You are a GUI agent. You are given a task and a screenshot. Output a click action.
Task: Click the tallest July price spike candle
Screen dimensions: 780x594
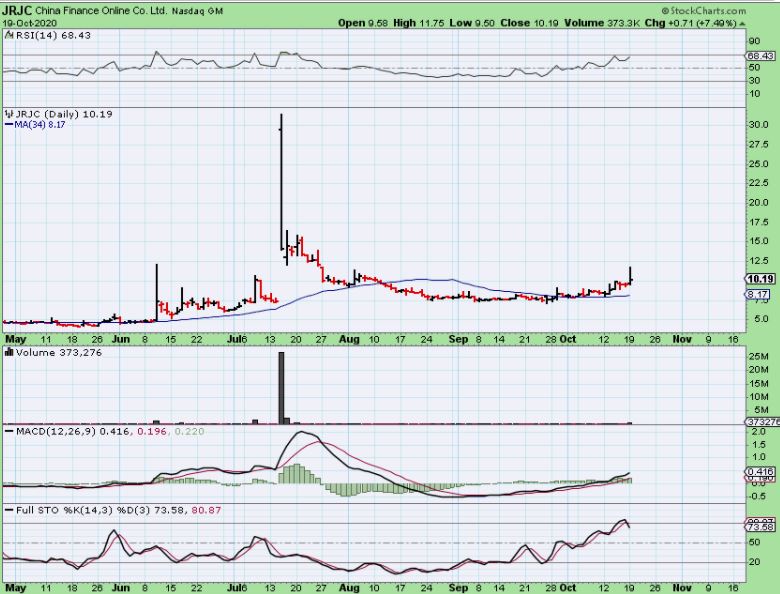281,182
